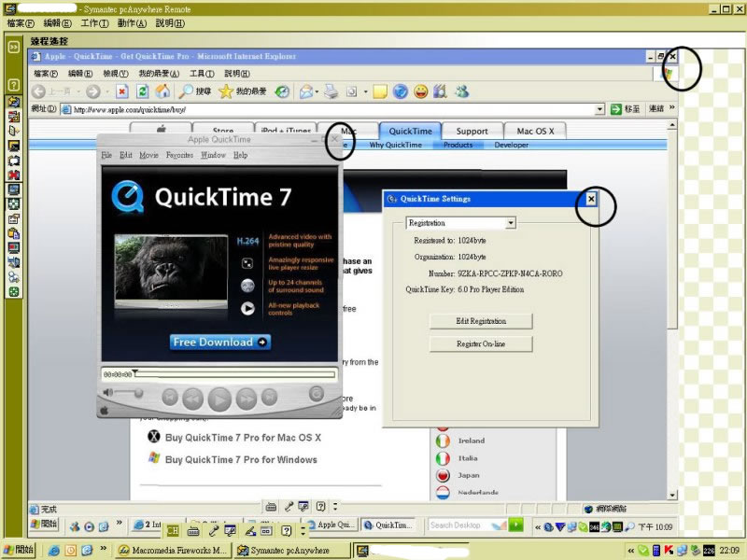Click Buy QuickTime 7 Pro for Mac OS X
Image resolution: width=747 pixels, height=560 pixels.
[243, 438]
